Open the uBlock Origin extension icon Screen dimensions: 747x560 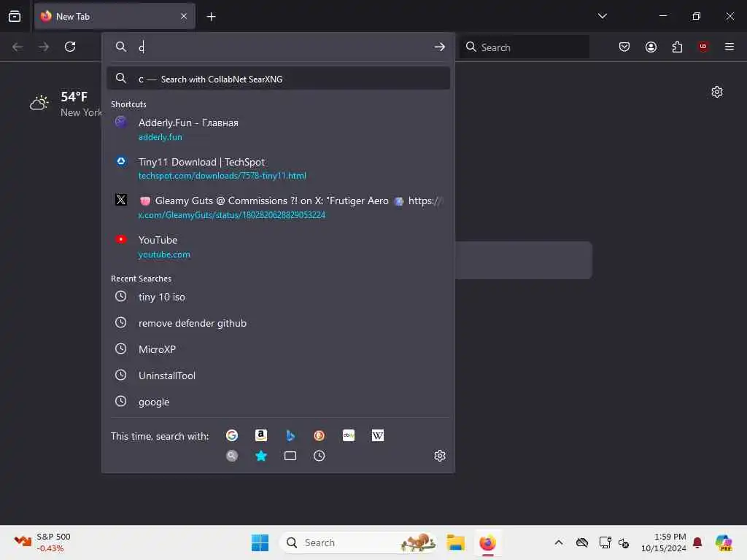[x=703, y=47]
